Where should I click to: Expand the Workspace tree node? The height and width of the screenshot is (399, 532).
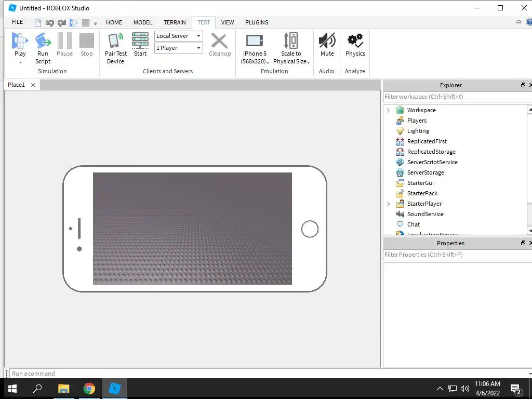click(x=389, y=110)
